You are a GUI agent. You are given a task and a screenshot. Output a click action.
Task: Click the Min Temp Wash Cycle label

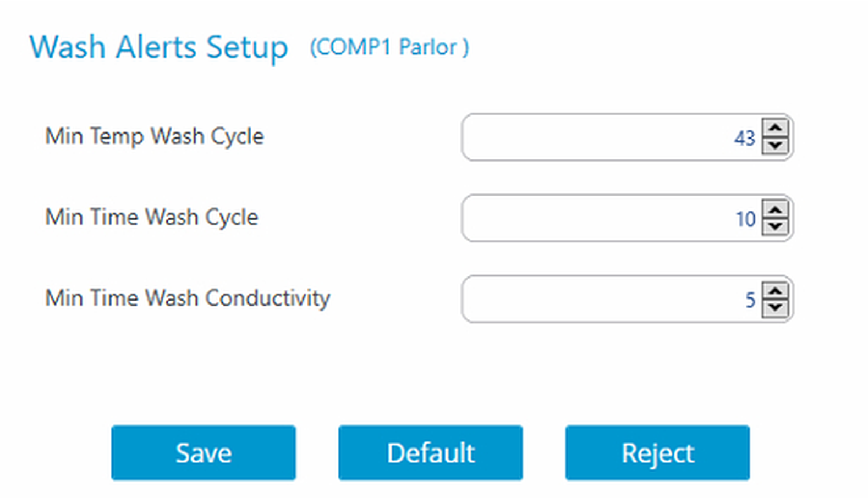click(x=155, y=136)
